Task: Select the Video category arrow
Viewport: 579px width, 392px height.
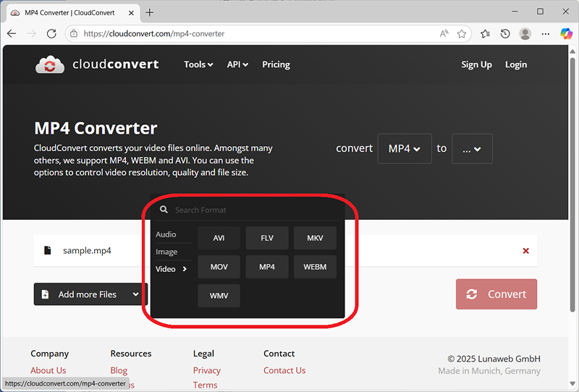Action: click(x=185, y=269)
